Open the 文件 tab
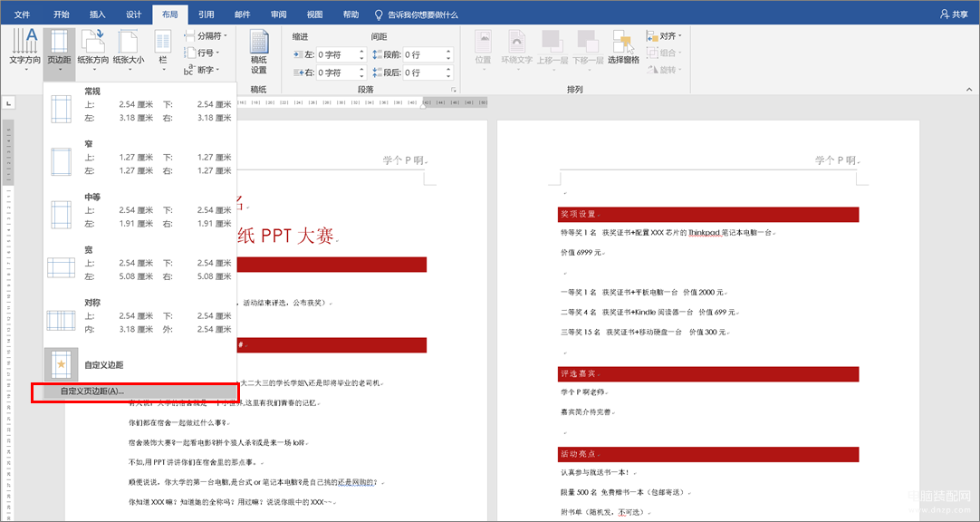 [x=22, y=14]
